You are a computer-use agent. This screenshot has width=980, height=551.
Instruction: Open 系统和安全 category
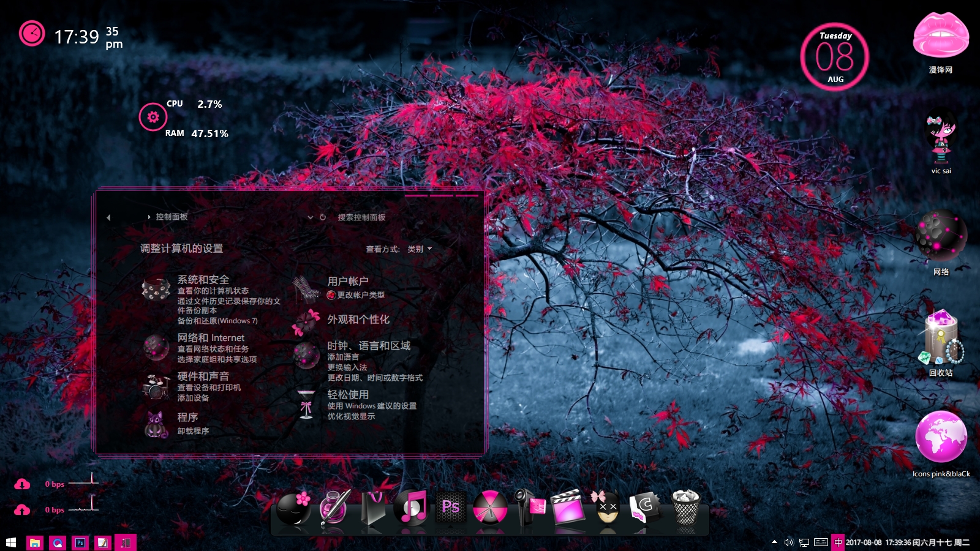point(203,280)
